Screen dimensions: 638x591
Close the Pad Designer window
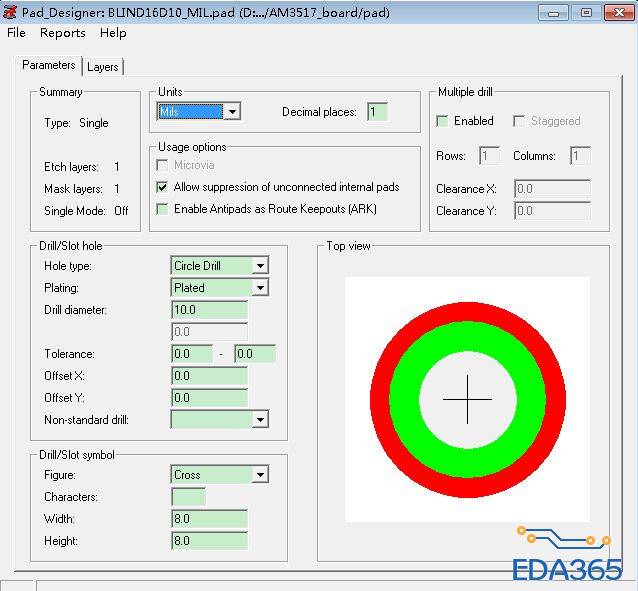[619, 13]
